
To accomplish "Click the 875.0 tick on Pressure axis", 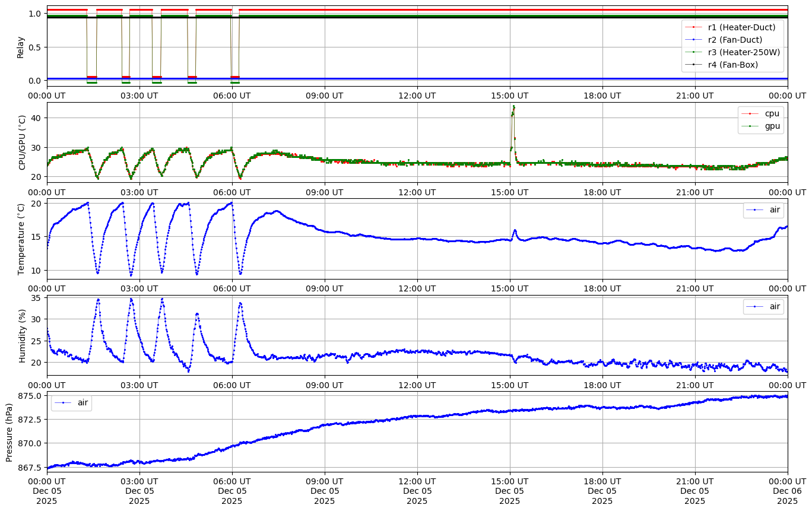I will pos(28,396).
